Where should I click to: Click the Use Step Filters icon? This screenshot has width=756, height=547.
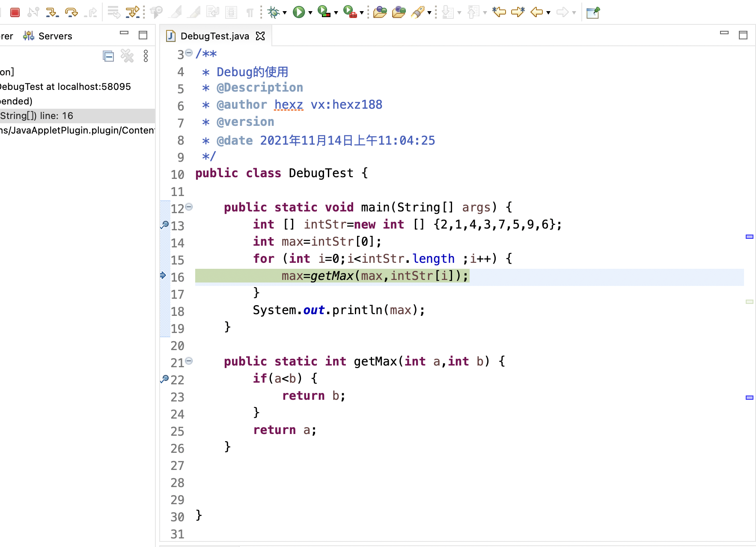tap(132, 12)
